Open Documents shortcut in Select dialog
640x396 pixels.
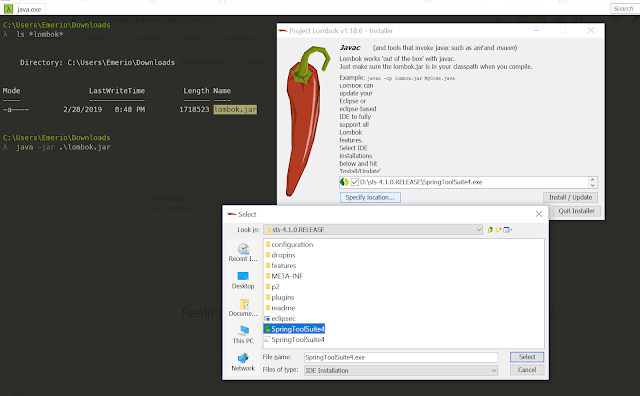point(243,307)
